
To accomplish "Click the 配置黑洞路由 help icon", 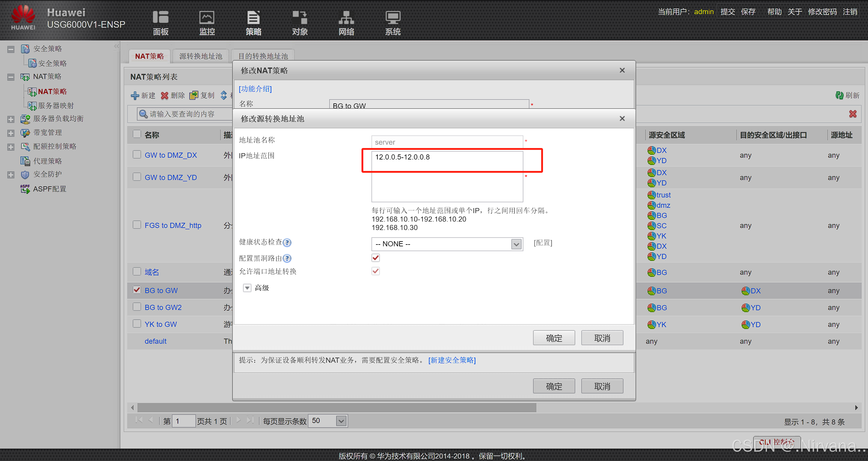I will tap(287, 258).
